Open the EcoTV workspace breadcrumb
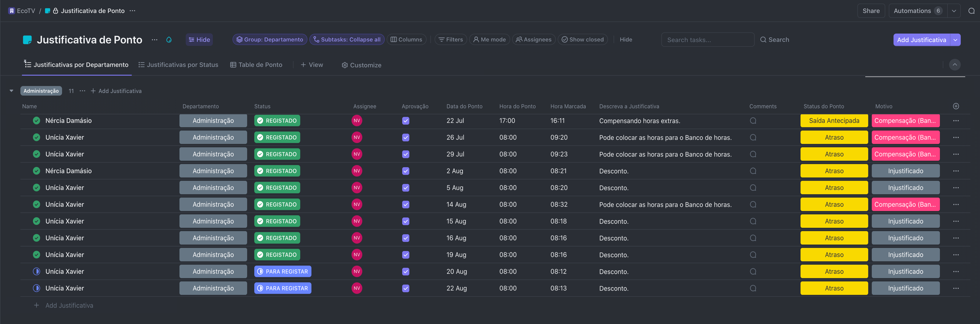980x324 pixels. pos(22,11)
